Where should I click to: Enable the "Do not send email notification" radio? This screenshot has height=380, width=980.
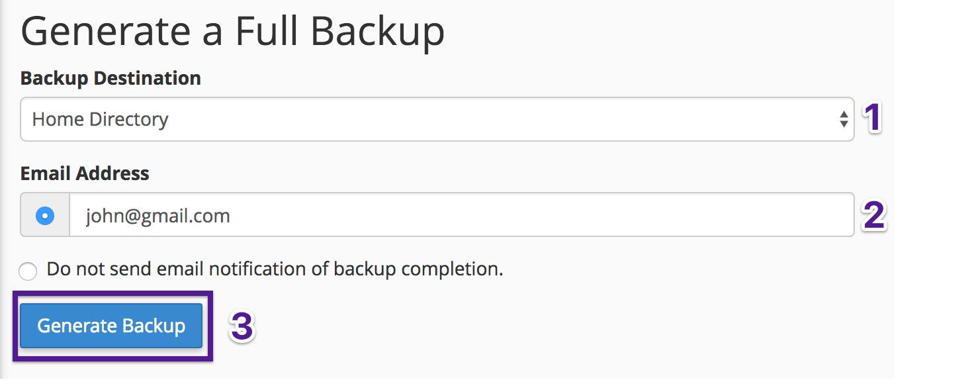[x=28, y=271]
